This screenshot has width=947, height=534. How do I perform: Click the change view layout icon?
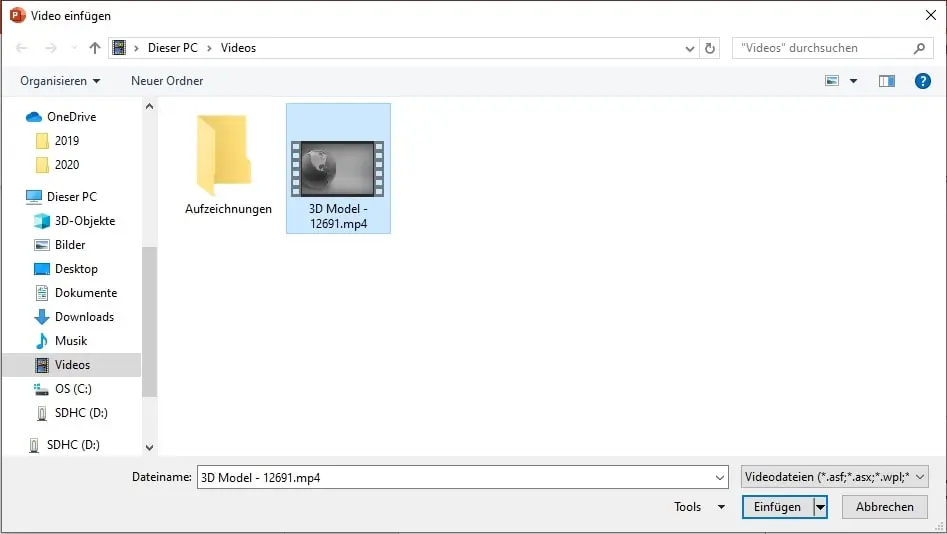point(832,81)
